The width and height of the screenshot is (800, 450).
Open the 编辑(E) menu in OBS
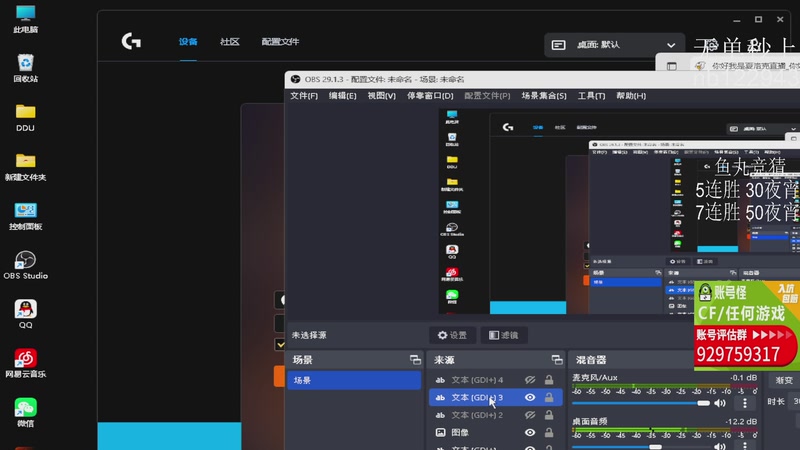[342, 95]
